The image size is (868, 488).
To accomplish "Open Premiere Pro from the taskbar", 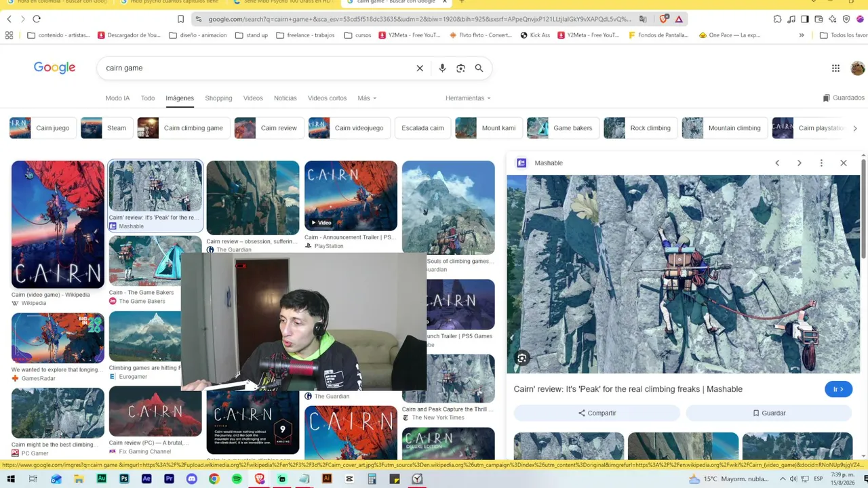I will point(169,479).
